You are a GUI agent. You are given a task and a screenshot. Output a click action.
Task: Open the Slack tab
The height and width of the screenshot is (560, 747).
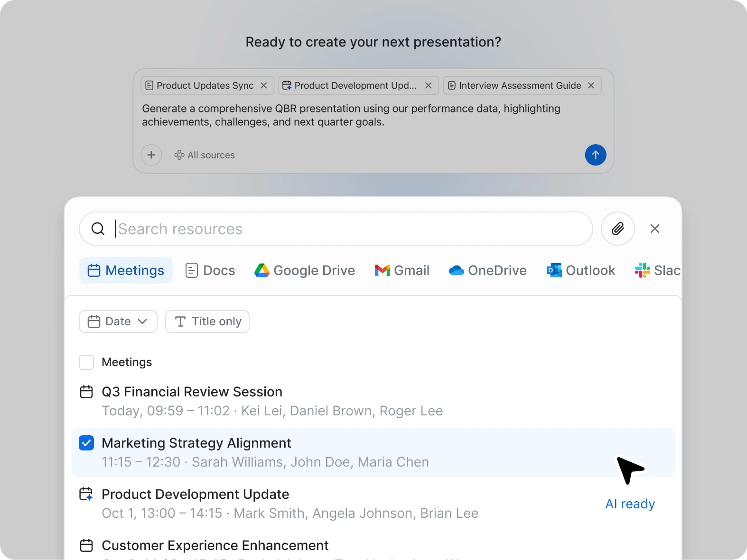pyautogui.click(x=657, y=270)
